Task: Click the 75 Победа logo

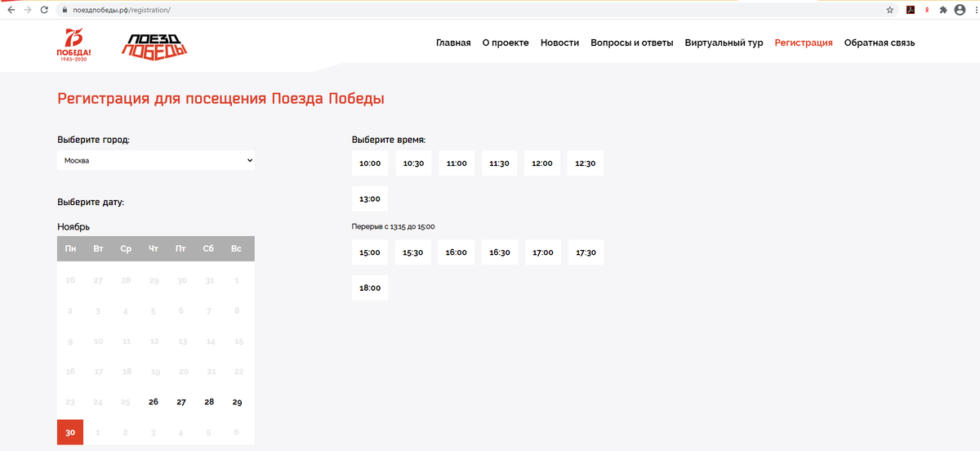Action: [74, 44]
